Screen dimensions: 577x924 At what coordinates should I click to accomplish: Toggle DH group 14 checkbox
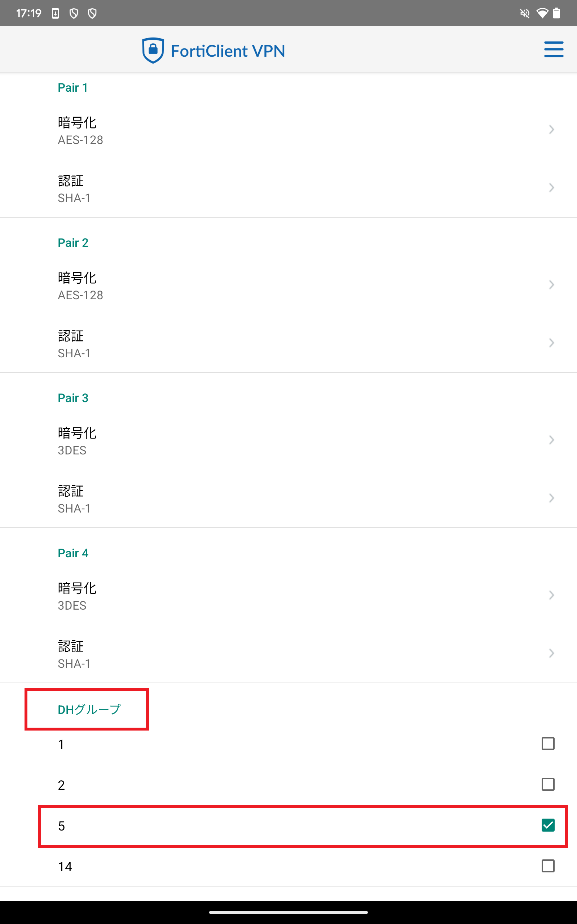click(548, 866)
